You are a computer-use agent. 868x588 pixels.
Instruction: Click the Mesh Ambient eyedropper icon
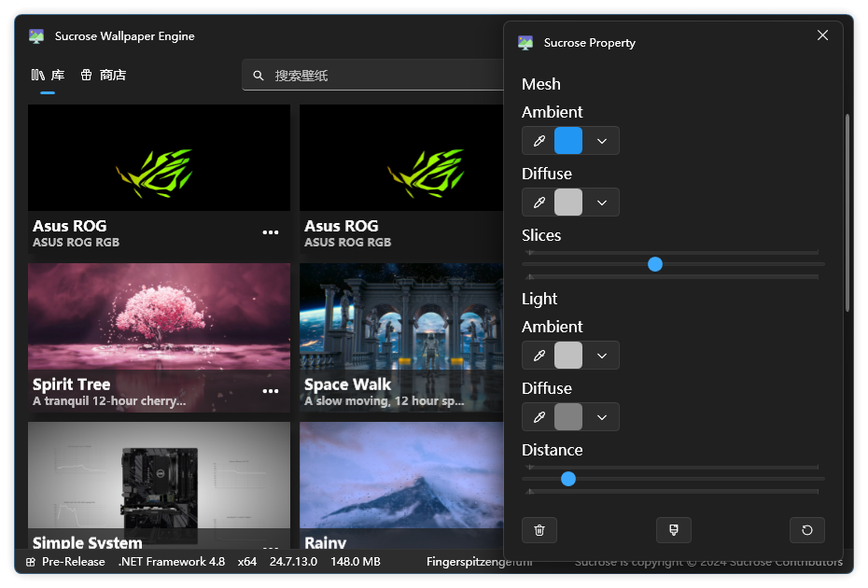pyautogui.click(x=539, y=141)
